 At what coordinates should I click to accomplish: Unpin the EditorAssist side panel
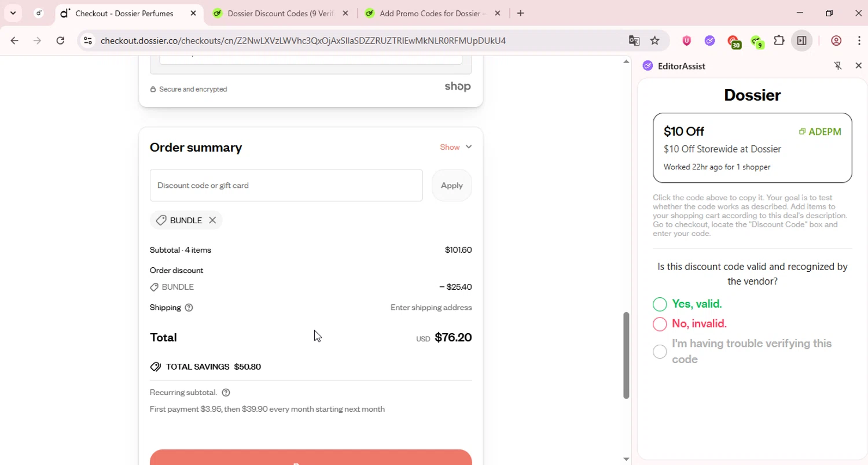click(x=838, y=66)
